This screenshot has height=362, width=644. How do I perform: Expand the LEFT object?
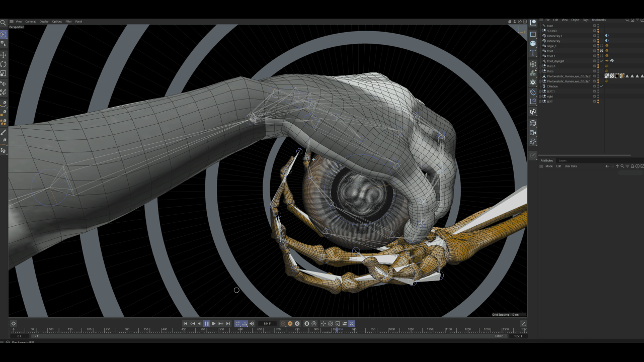540,102
